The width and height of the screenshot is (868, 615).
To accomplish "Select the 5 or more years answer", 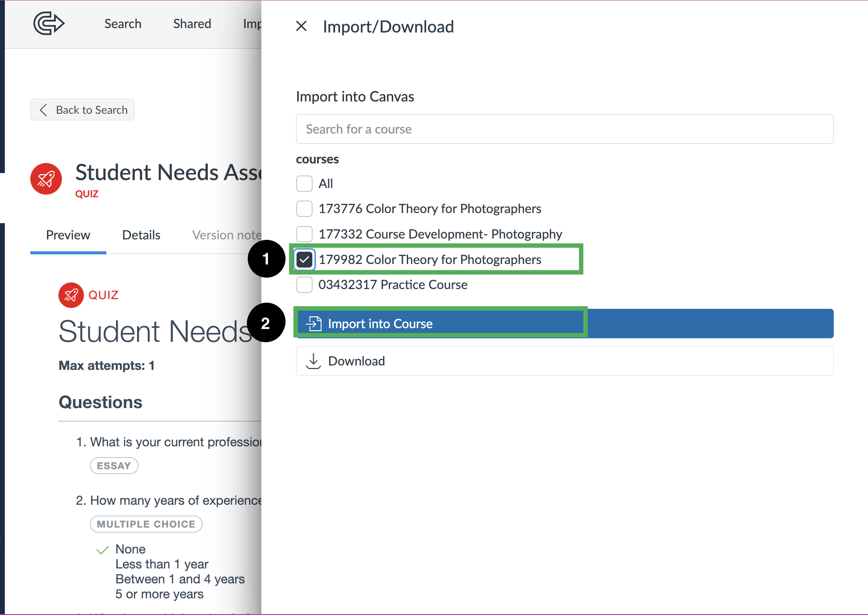I will click(x=159, y=594).
